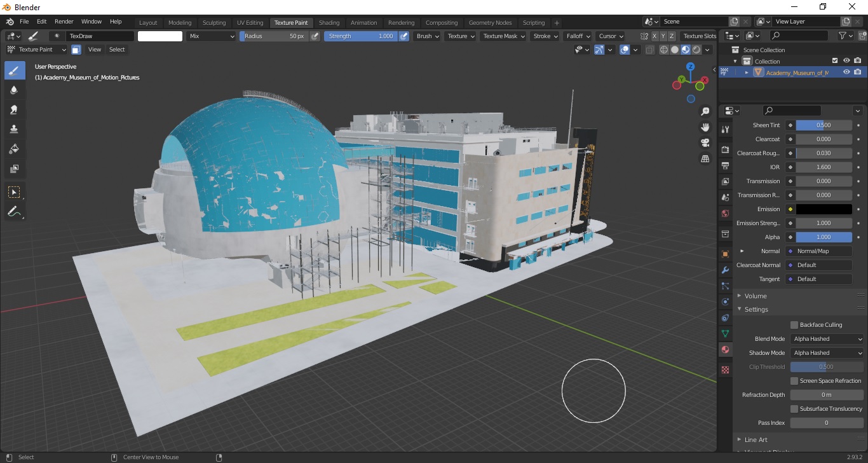Image resolution: width=868 pixels, height=463 pixels.
Task: Select the Annotate tool
Action: tap(15, 212)
